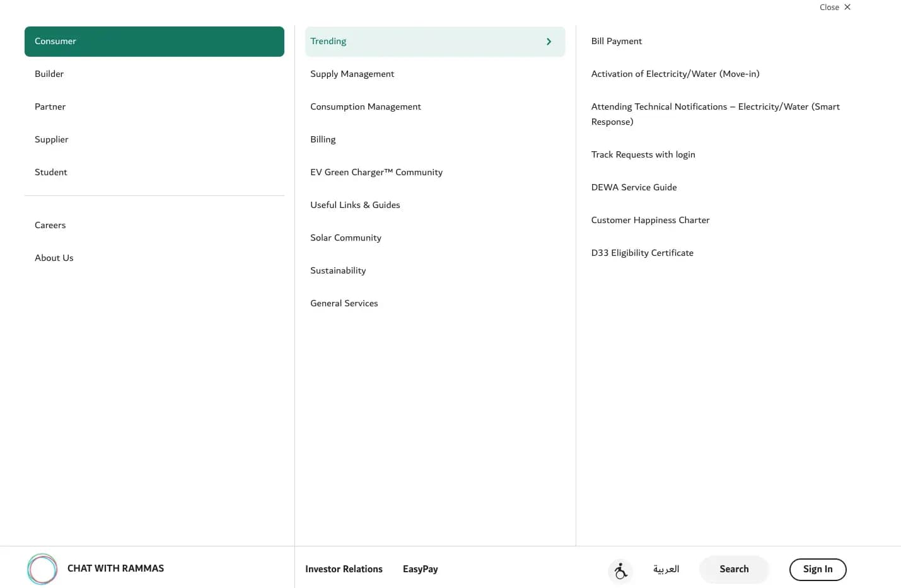Close the navigation menu
This screenshot has width=901, height=588.
point(835,8)
